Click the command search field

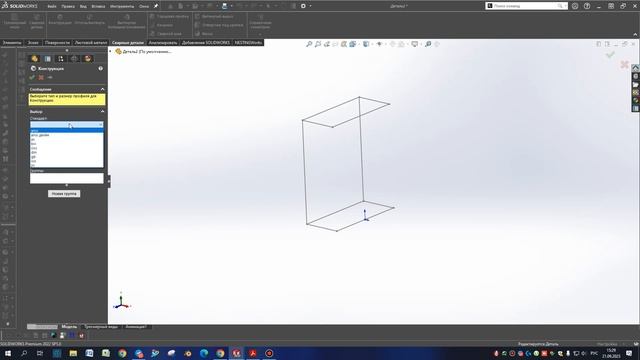526,6
